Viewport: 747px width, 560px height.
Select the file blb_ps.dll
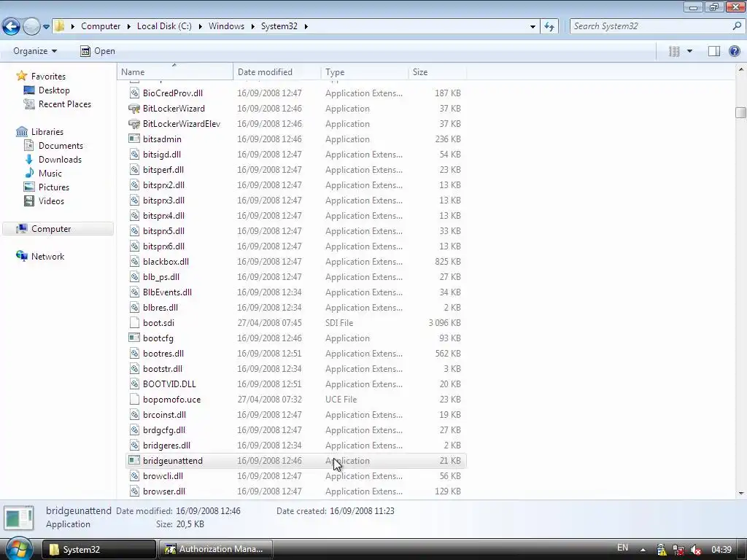coord(161,276)
